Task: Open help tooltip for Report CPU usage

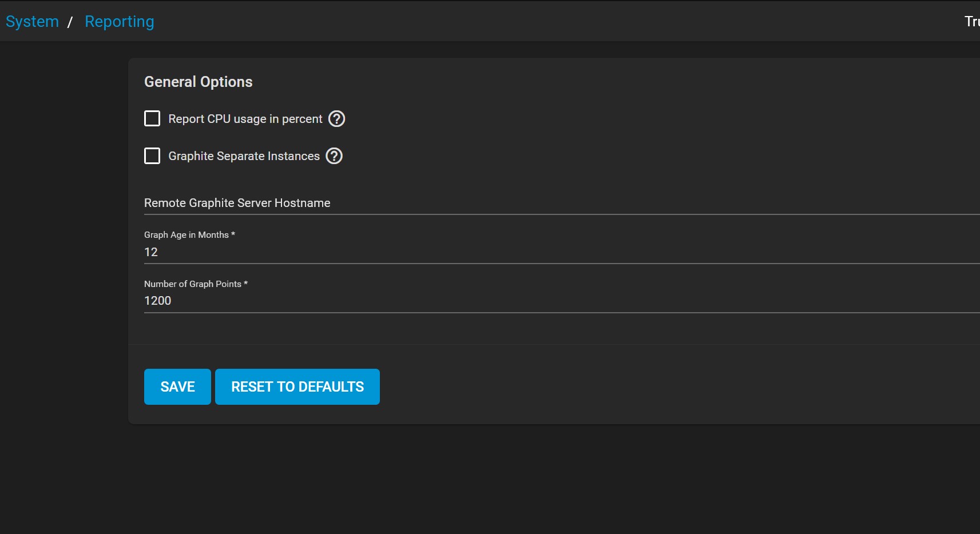Action: pos(336,119)
